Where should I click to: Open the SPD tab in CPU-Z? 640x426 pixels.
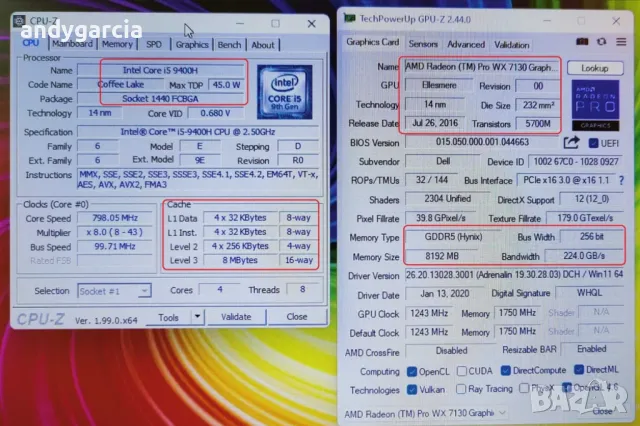(x=154, y=44)
